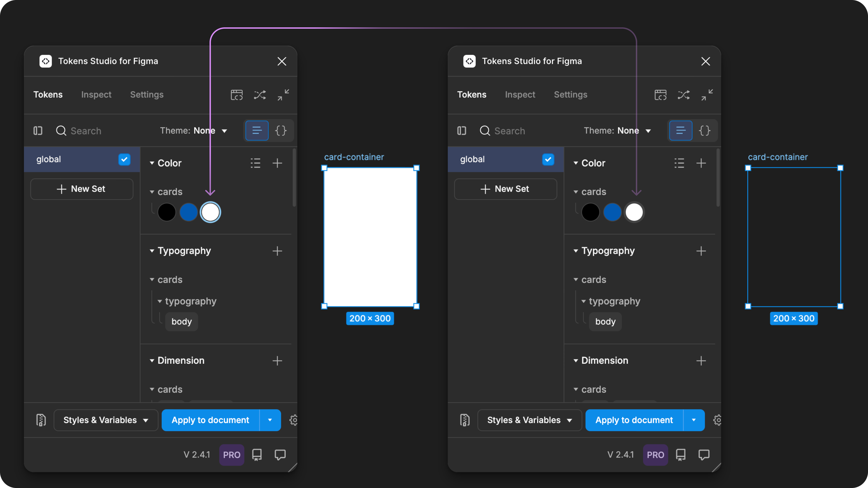Switch to list view in right panel
This screenshot has width=868, height=488.
(x=681, y=130)
